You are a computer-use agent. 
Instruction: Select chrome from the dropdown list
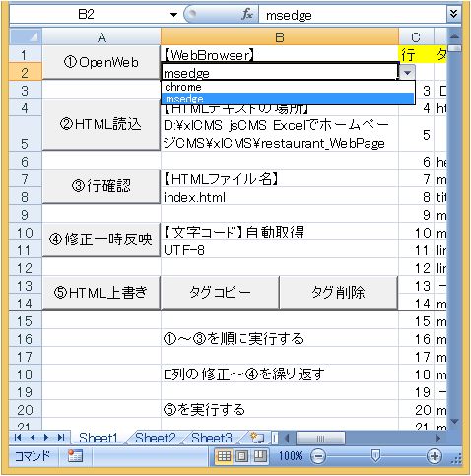288,87
